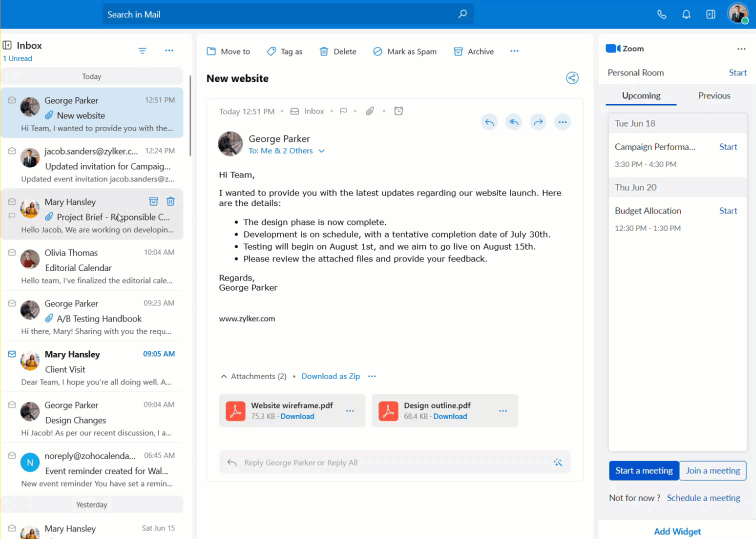Screen dimensions: 756x539
Task: Open options menu for Design outline.pdf
Action: point(503,411)
